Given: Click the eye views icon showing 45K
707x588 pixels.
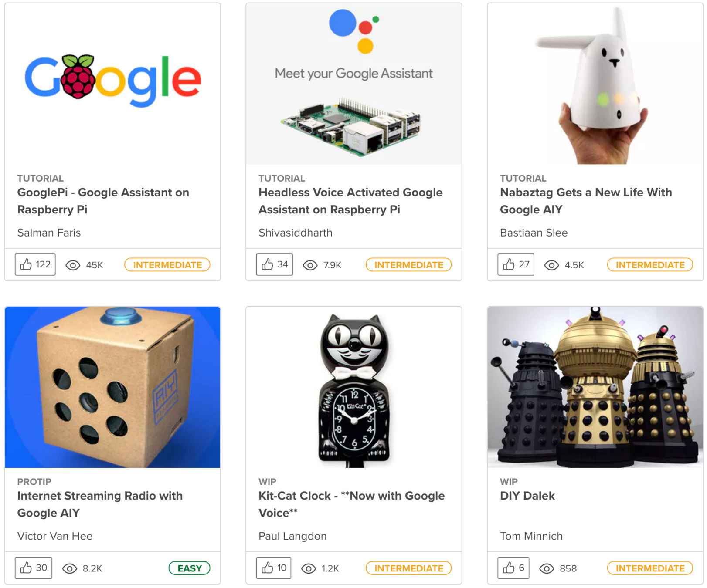Looking at the screenshot, I should (73, 265).
